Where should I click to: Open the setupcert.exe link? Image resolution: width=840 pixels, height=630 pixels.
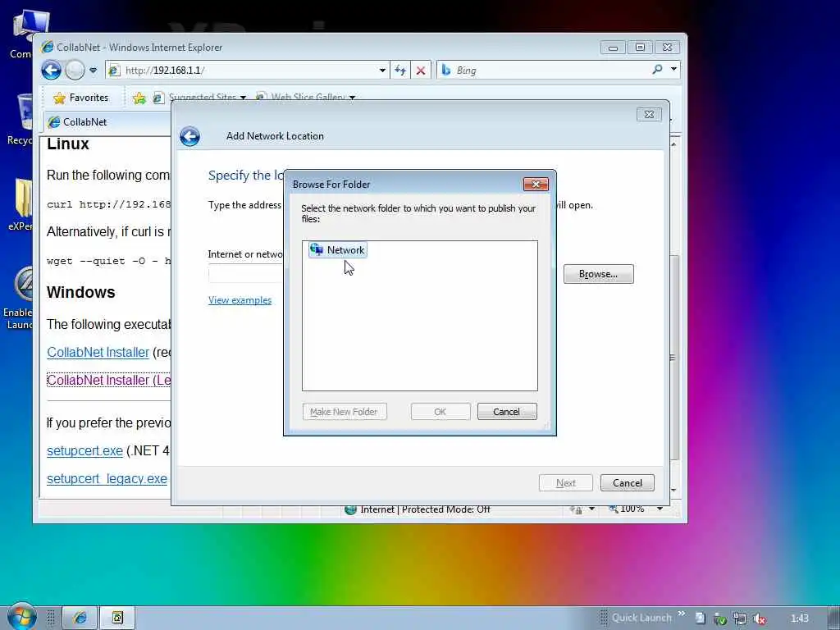pos(84,450)
